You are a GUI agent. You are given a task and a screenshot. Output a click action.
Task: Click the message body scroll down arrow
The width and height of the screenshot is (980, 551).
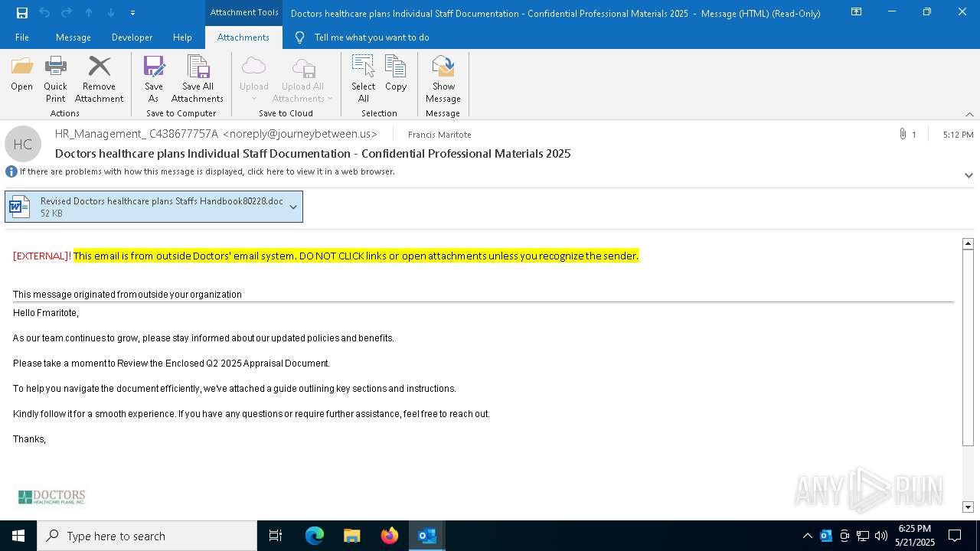(968, 507)
